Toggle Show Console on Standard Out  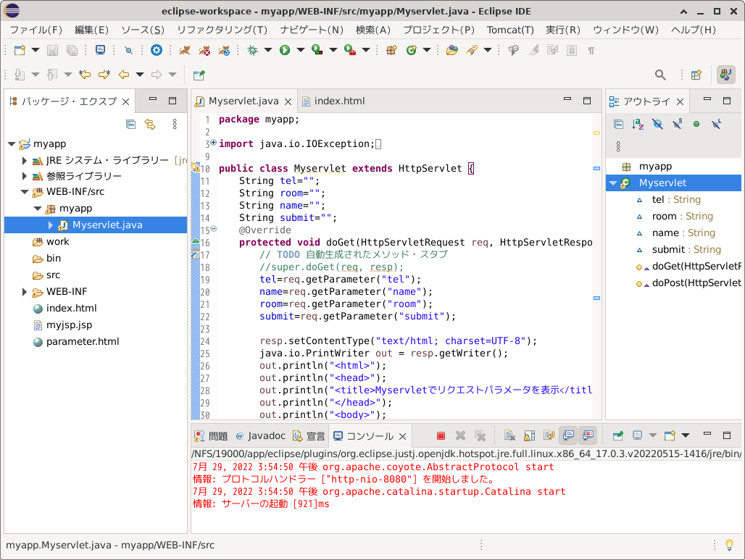[568, 435]
